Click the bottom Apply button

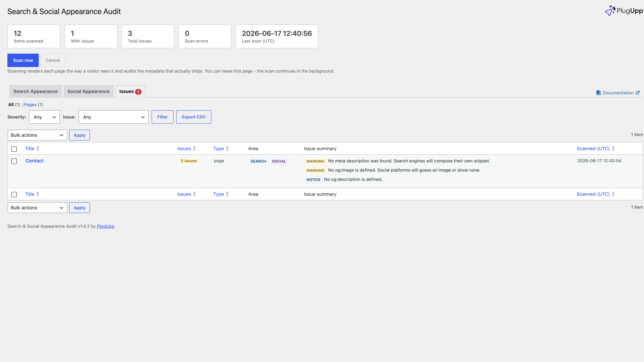point(79,208)
